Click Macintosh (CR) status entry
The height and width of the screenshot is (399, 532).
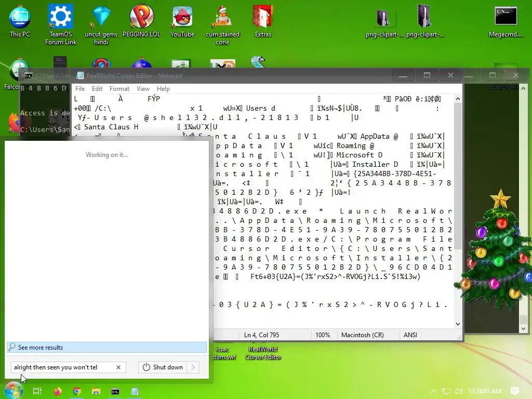pyautogui.click(x=362, y=335)
